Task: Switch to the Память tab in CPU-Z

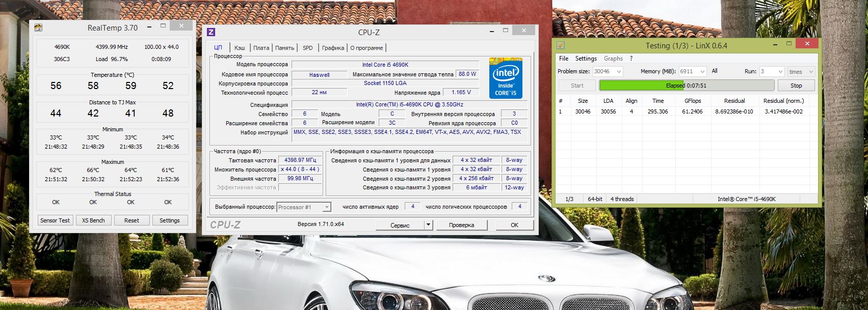Action: click(284, 48)
